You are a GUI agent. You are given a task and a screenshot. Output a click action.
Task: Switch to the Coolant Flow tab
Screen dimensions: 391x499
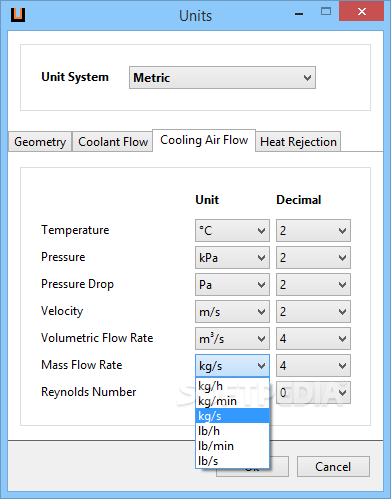[113, 142]
